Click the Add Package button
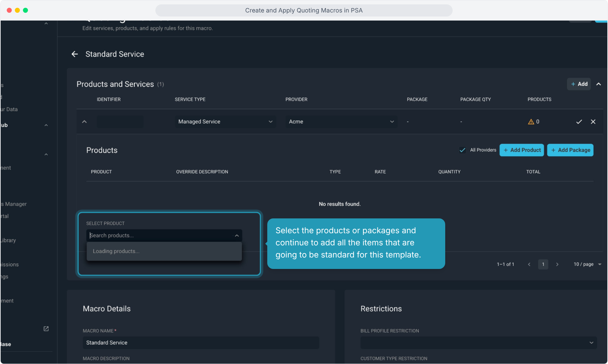 (x=570, y=150)
